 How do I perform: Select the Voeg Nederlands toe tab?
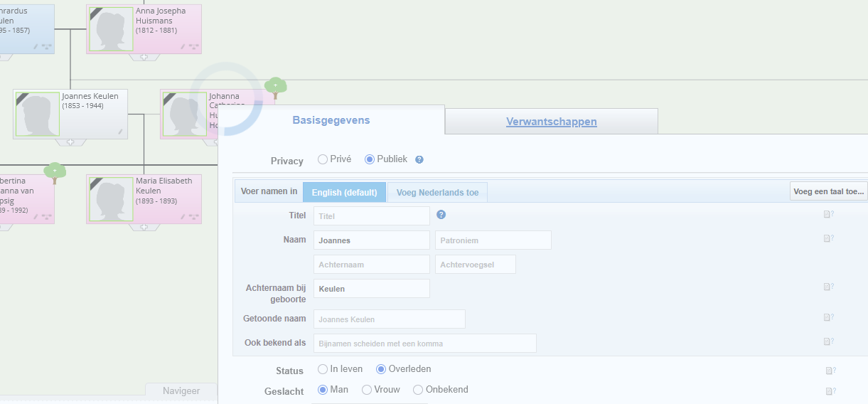(x=437, y=193)
